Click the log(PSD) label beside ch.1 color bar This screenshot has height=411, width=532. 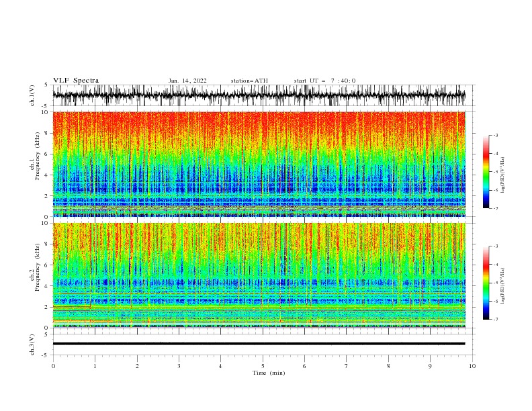pos(502,175)
